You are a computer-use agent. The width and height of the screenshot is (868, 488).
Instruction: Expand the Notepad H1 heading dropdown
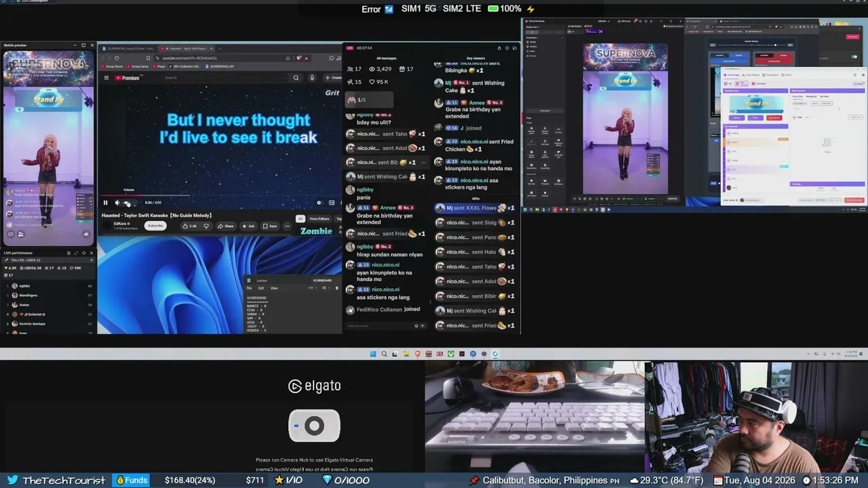tap(313, 288)
